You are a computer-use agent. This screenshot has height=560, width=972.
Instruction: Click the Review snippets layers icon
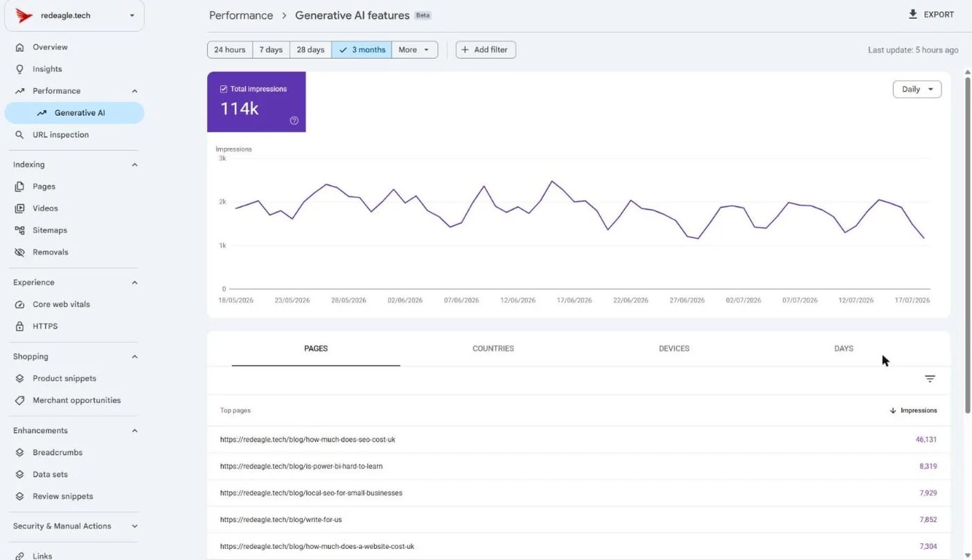tap(19, 496)
